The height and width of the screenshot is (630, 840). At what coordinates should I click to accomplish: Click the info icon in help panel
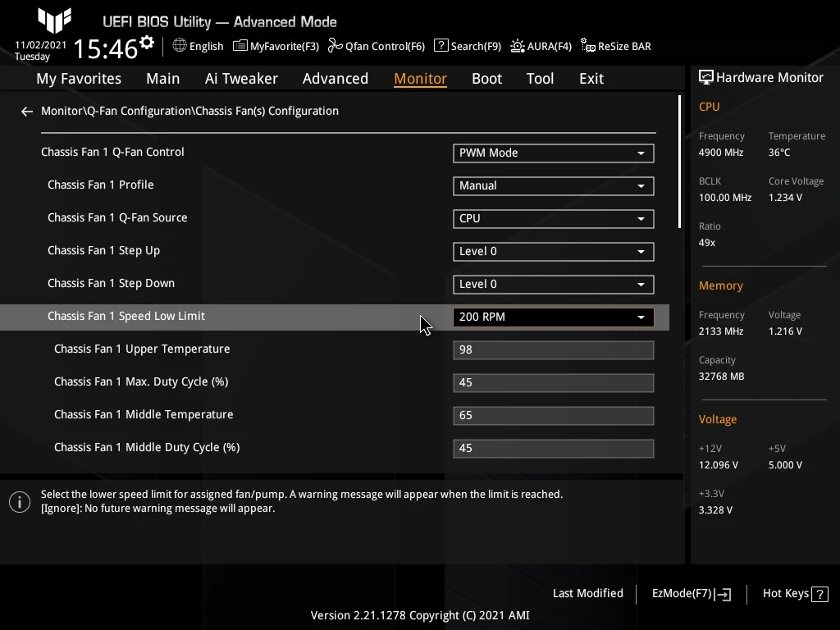pos(20,502)
